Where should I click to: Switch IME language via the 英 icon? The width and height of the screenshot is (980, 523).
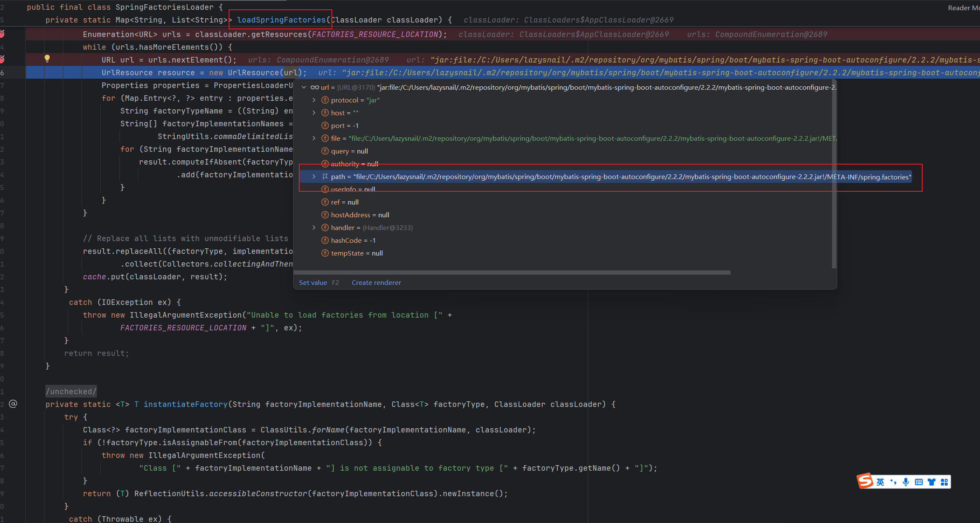[880, 482]
